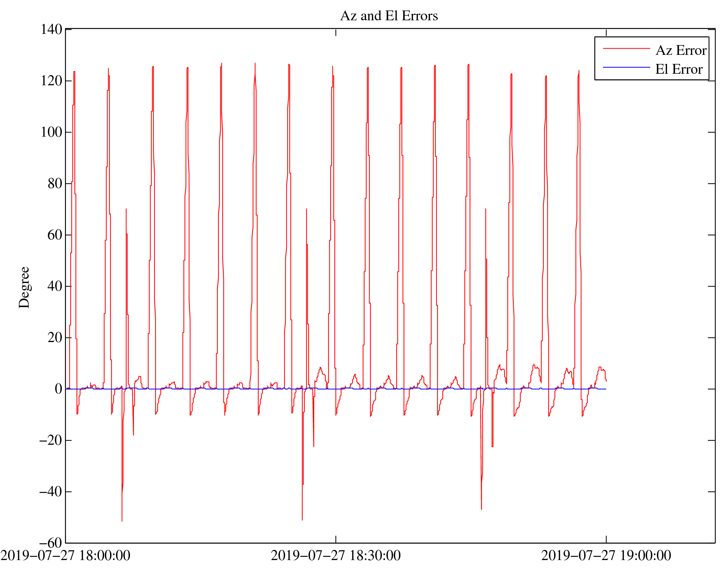725x588 pixels.
Task: Click the red Az Error legend line sample
Action: 626,49
